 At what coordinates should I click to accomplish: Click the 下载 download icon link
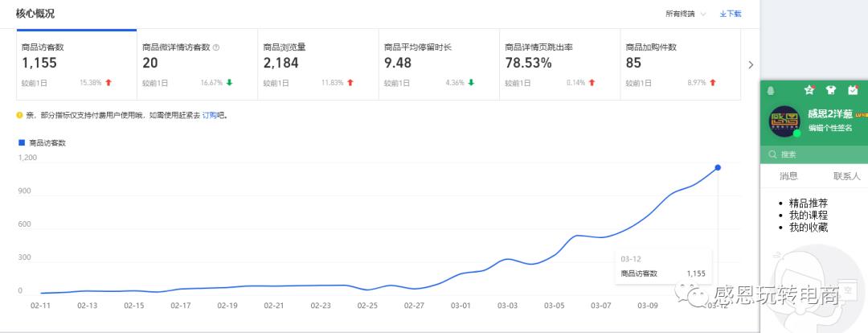tap(730, 14)
